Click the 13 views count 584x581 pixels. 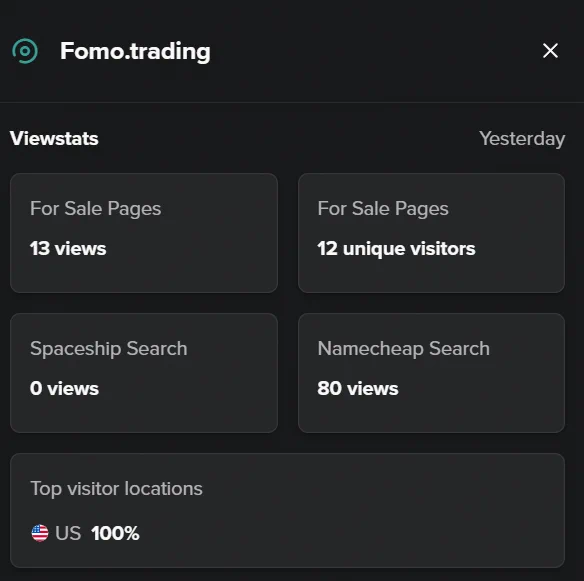(68, 248)
